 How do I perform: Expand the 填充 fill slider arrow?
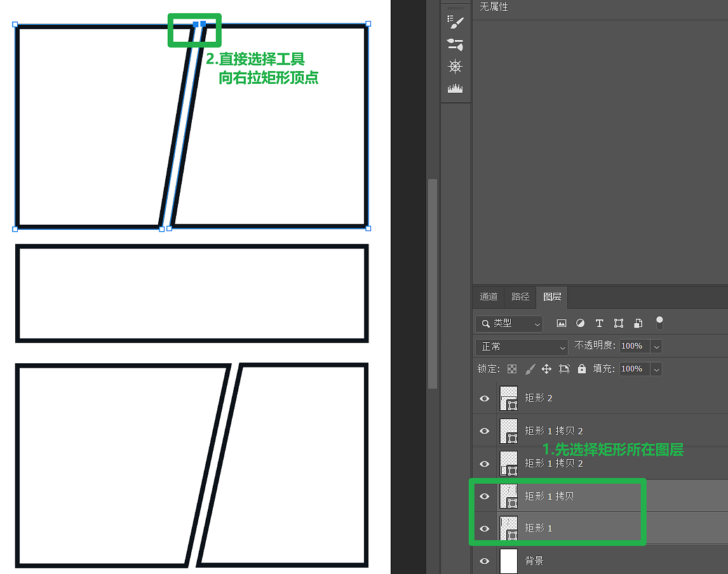[656, 370]
